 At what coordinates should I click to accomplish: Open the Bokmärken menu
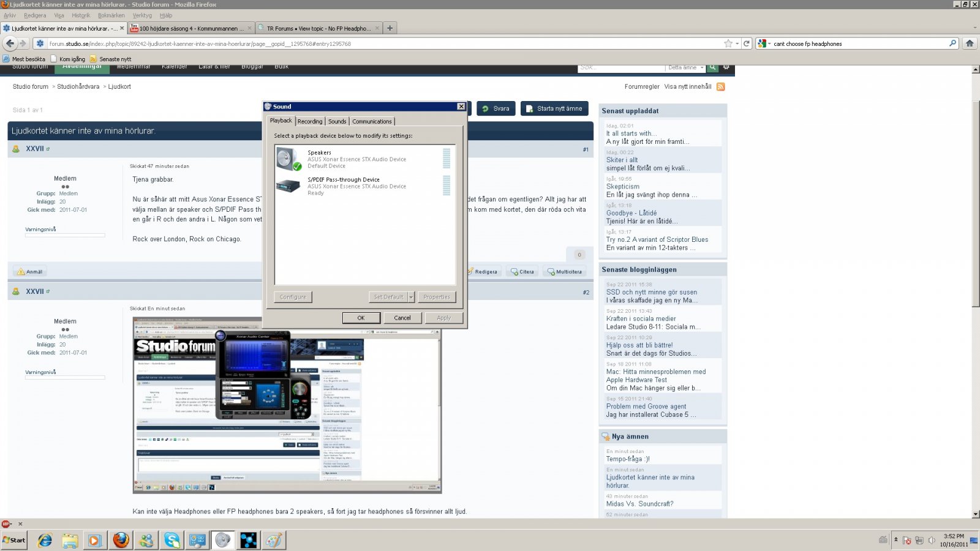[x=111, y=15]
